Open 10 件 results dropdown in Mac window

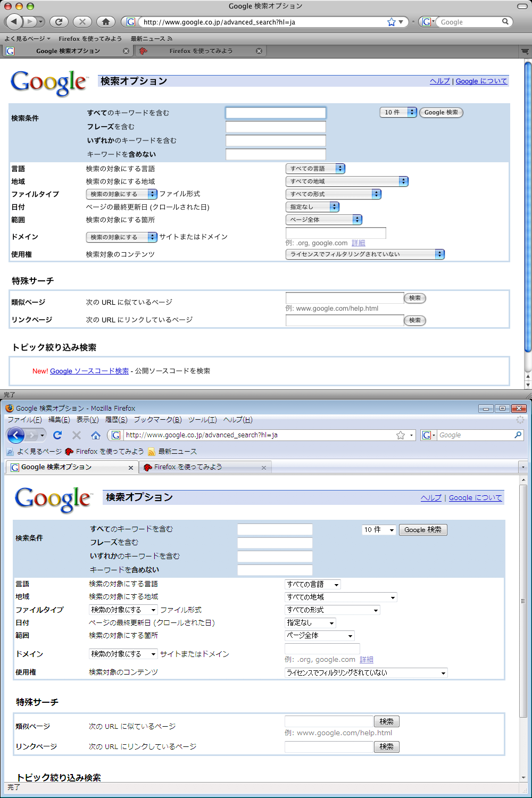point(398,112)
